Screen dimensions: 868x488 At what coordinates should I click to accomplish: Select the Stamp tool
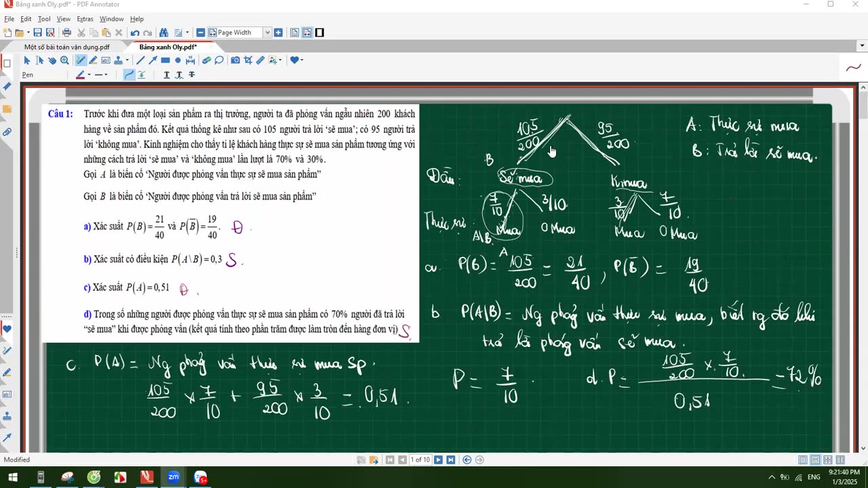click(118, 60)
